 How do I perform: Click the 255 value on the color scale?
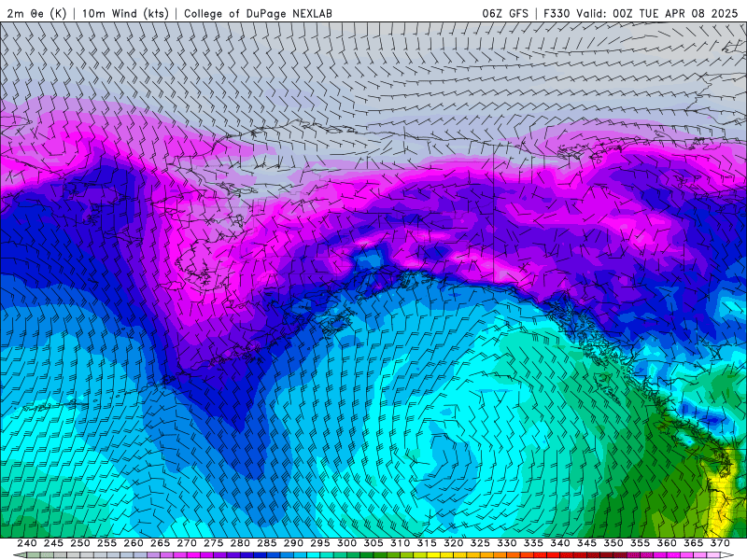pyautogui.click(x=106, y=543)
